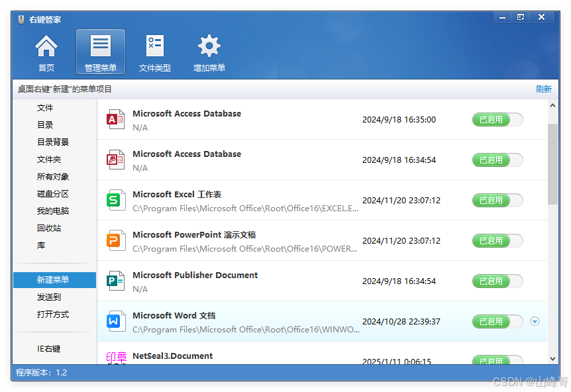Click the date 2024/10/28 22:39:37

(401, 322)
